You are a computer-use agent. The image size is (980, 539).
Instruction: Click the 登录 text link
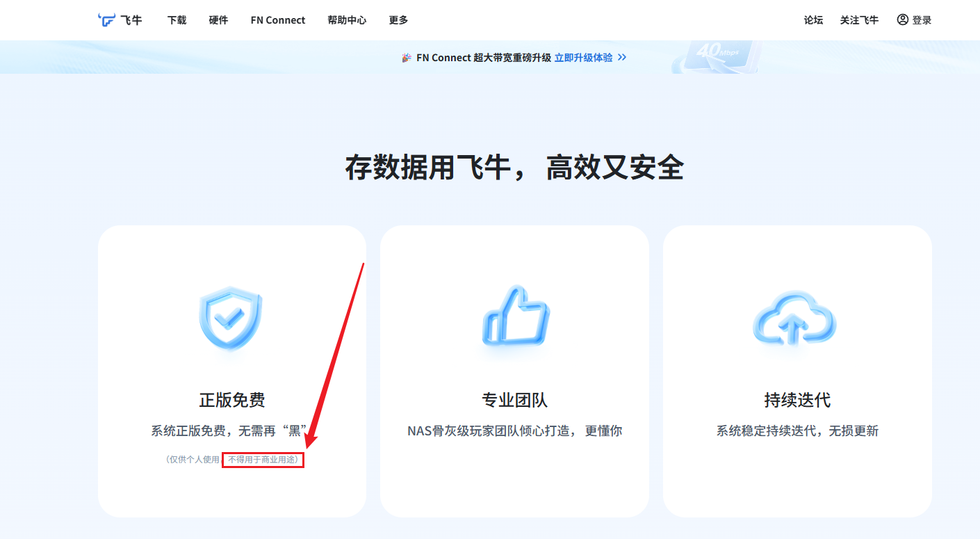(922, 20)
